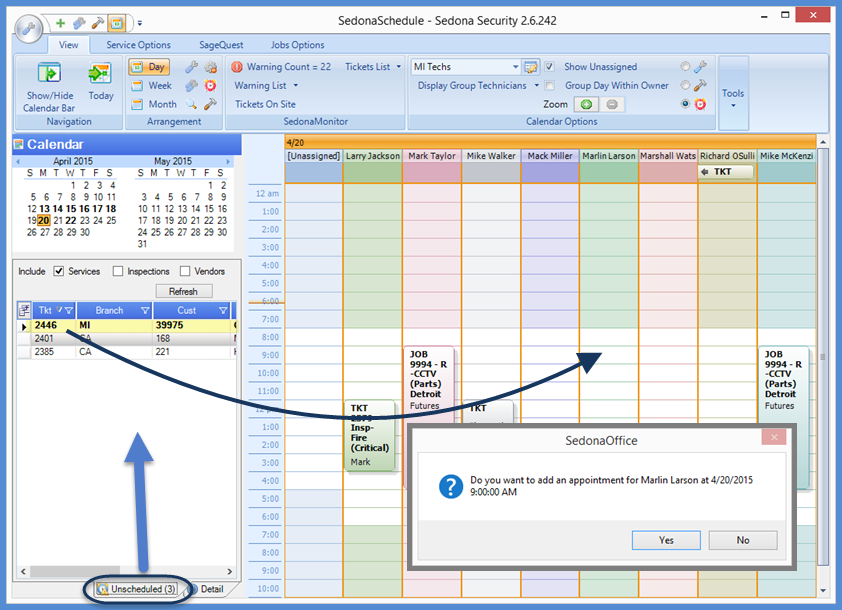Click the schedule's vertical scrollbar thumb
This screenshot has width=842, height=610.
coord(822,357)
